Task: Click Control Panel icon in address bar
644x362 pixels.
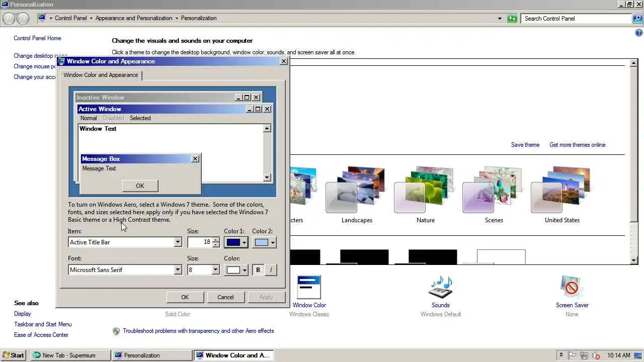Action: click(42, 18)
